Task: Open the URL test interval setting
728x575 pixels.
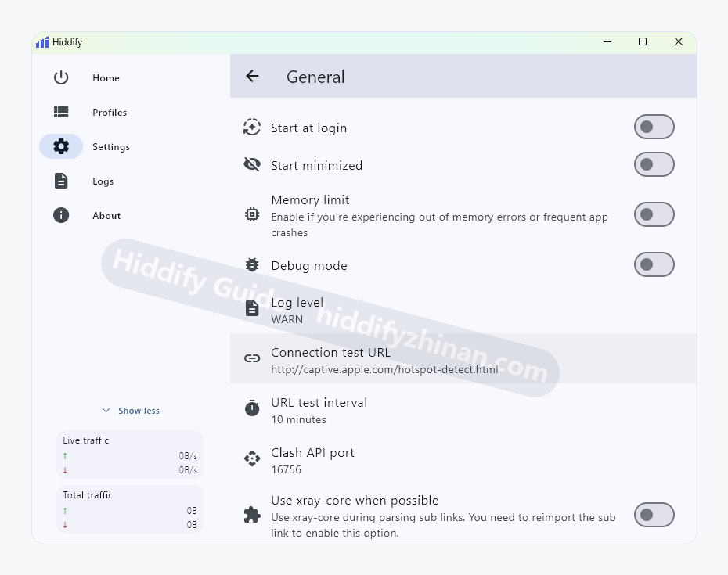Action: 463,408
